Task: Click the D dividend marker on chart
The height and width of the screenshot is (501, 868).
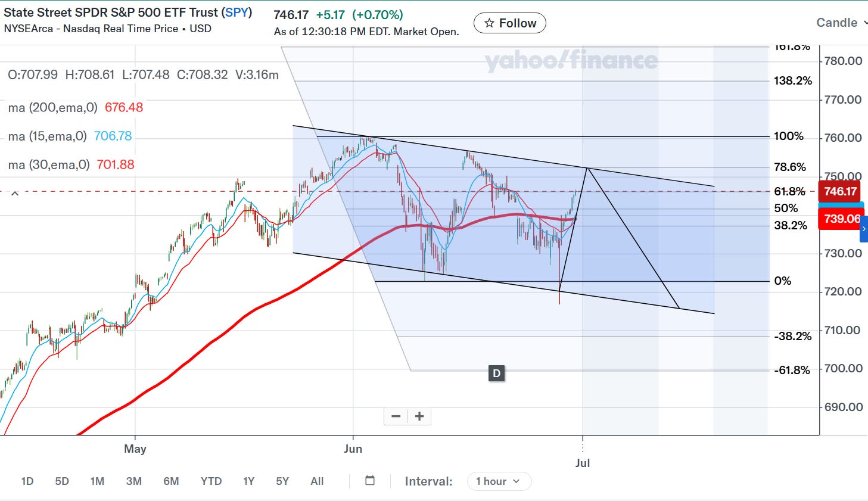Action: (496, 374)
